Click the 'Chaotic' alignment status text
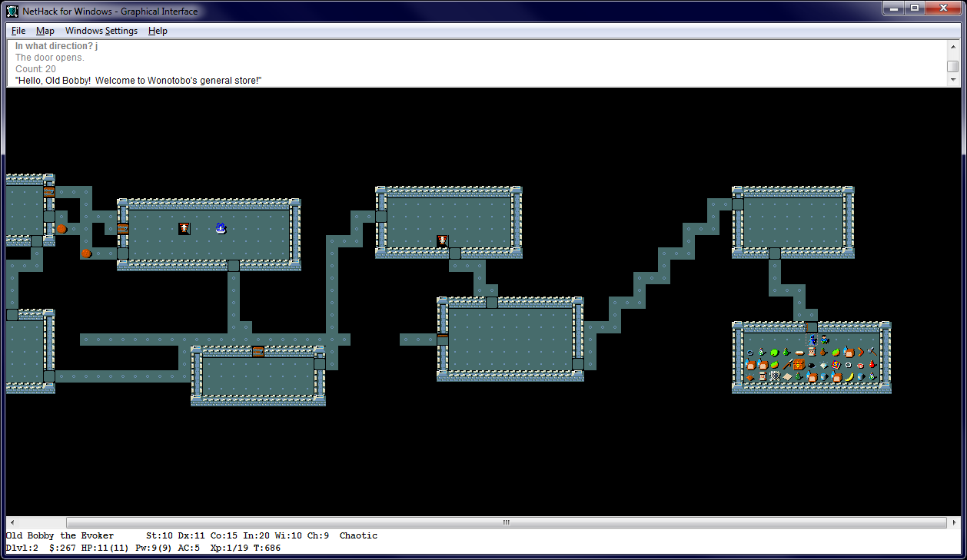 [358, 535]
